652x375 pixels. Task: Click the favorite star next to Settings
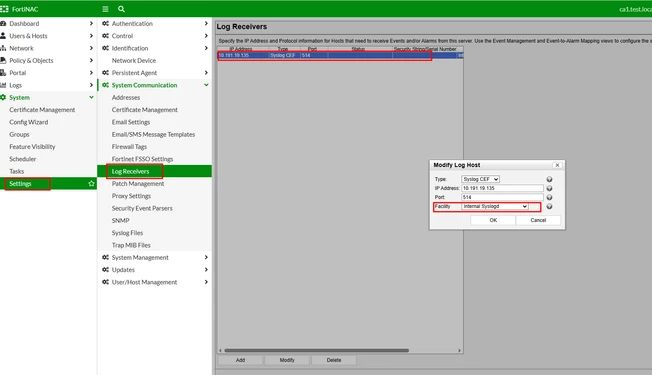click(91, 183)
